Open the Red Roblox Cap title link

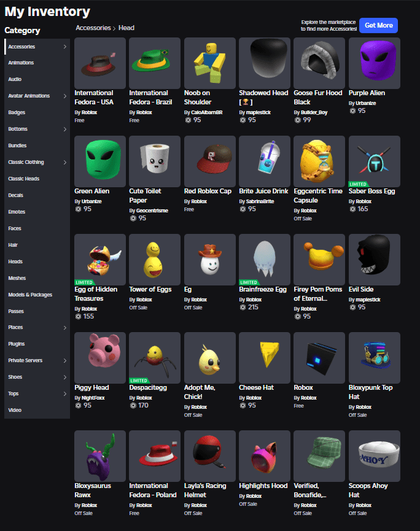point(208,192)
